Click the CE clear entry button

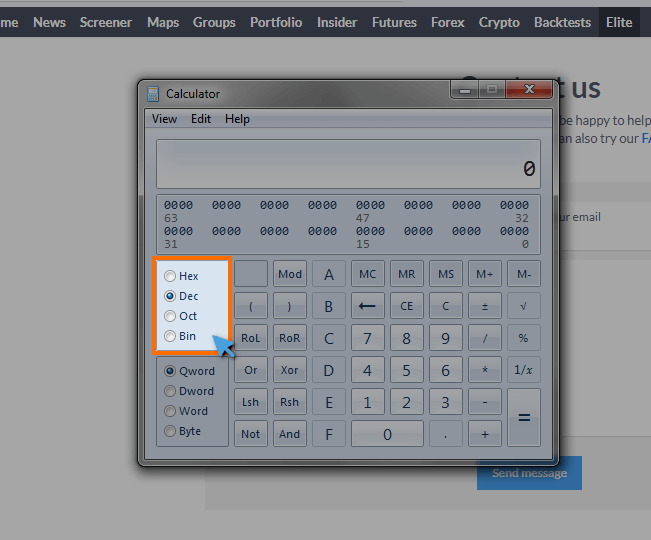(x=407, y=306)
